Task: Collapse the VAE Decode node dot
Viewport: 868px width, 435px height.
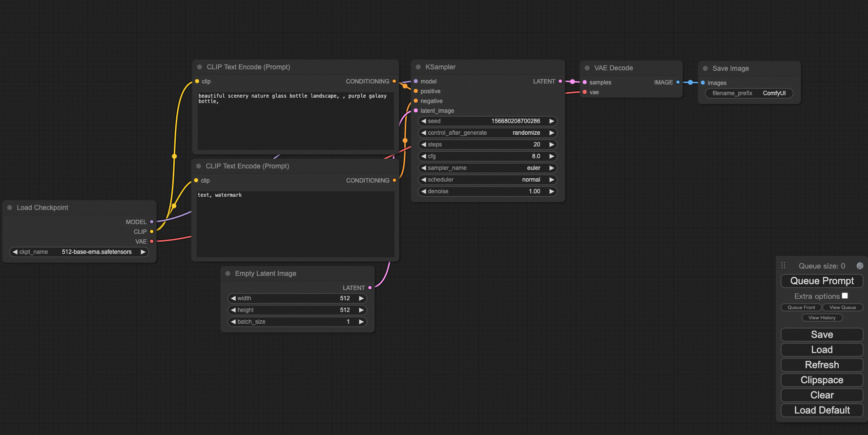Action: click(x=587, y=68)
